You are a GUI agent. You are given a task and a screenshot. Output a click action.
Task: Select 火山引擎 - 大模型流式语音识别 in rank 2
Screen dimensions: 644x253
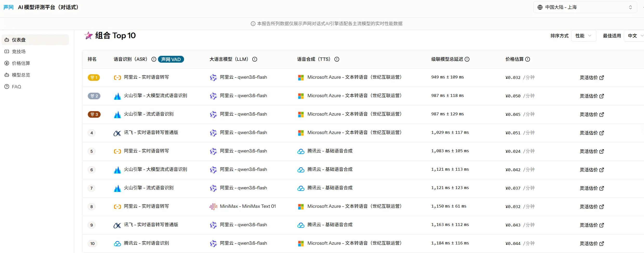(x=155, y=96)
